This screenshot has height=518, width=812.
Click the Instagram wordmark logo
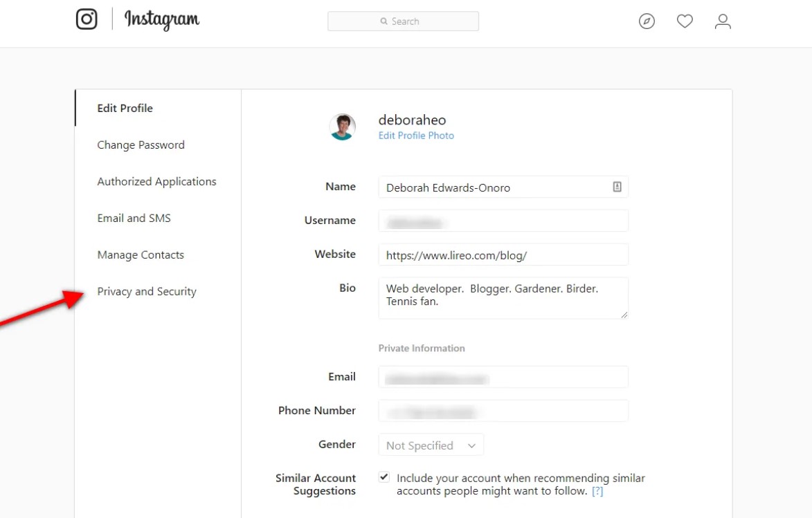161,20
